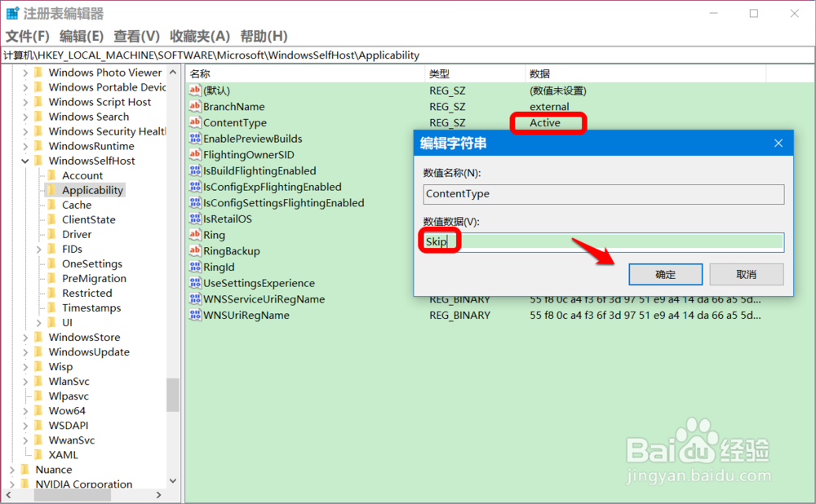Click the Account folder icon
The height and width of the screenshot is (504, 816).
pos(52,175)
